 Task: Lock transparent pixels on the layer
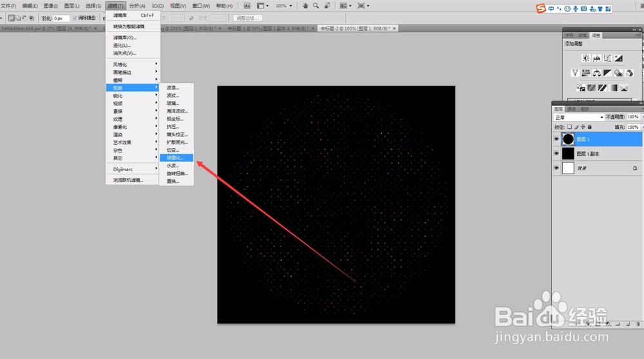pyautogui.click(x=569, y=127)
